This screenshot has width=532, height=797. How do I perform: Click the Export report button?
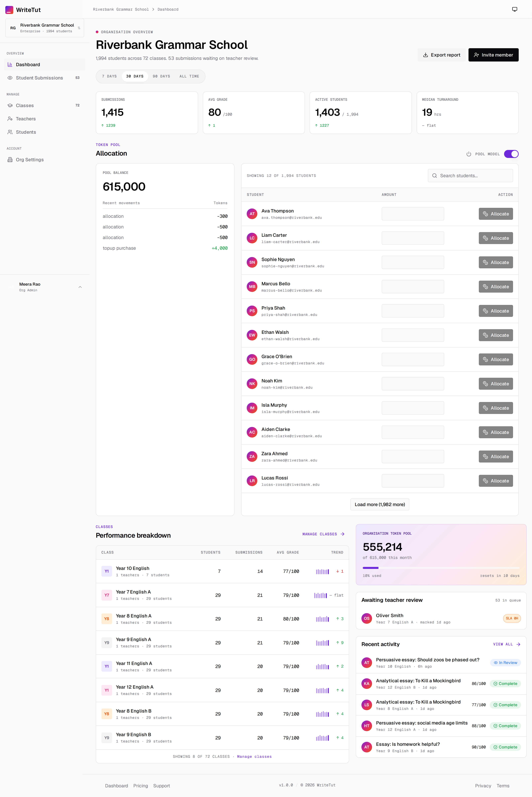441,55
